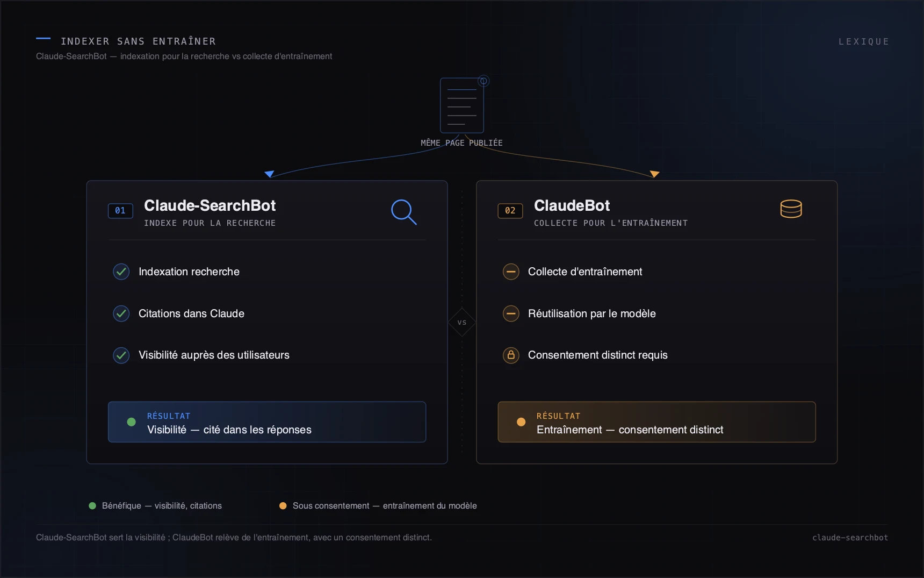Click the blue arrowhead pointing to Claude-SearchBot card
This screenshot has width=924, height=578.
pos(270,174)
